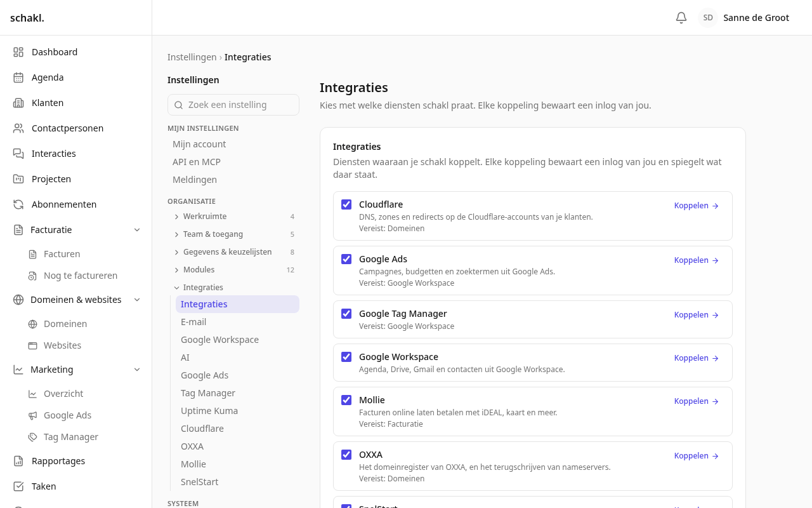Click the Klanten building icon
Image resolution: width=812 pixels, height=508 pixels.
tap(18, 103)
